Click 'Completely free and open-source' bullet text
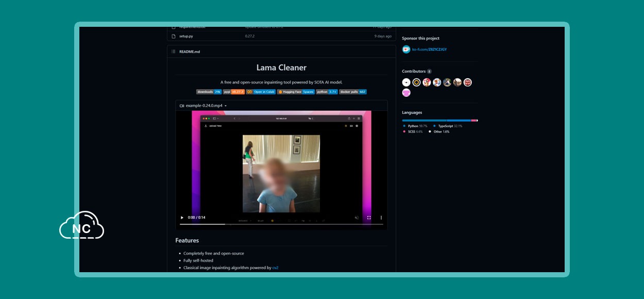The image size is (644, 299). 214,253
